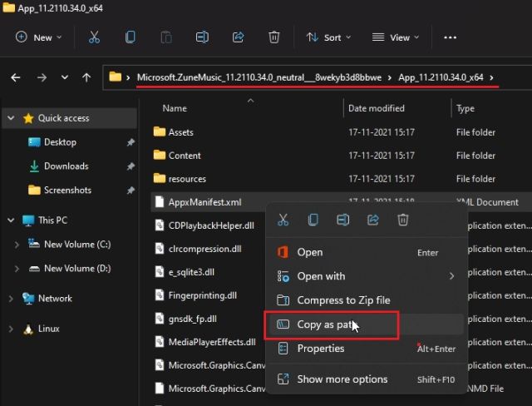Click the folder icon in address bar
532x406 pixels.
[x=115, y=77]
